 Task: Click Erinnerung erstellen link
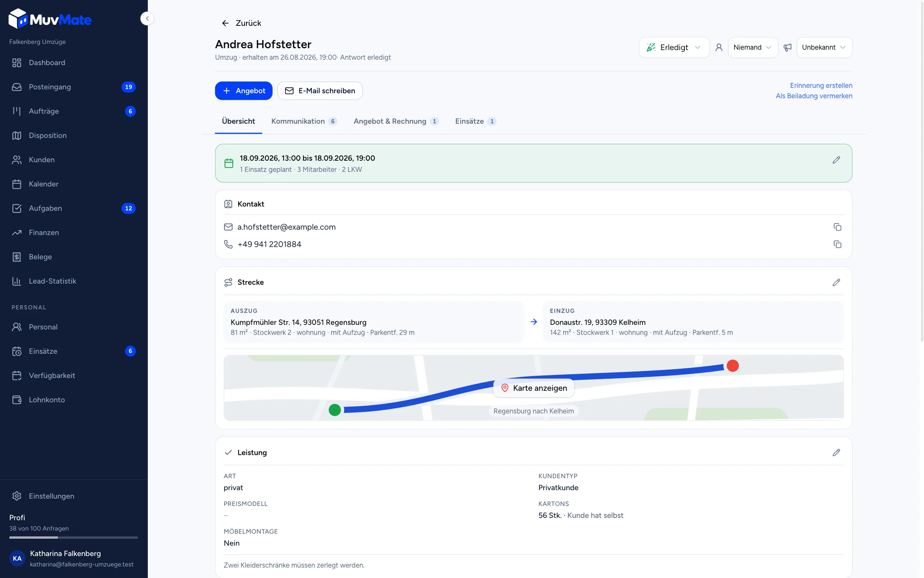[x=821, y=86]
